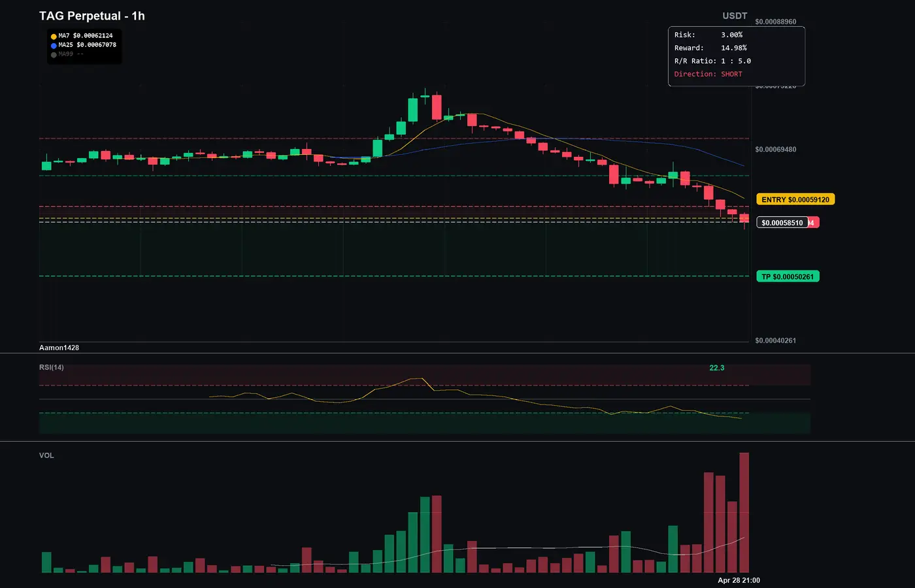Click the 22.3 RSI value
The height and width of the screenshot is (588, 915).
point(717,368)
